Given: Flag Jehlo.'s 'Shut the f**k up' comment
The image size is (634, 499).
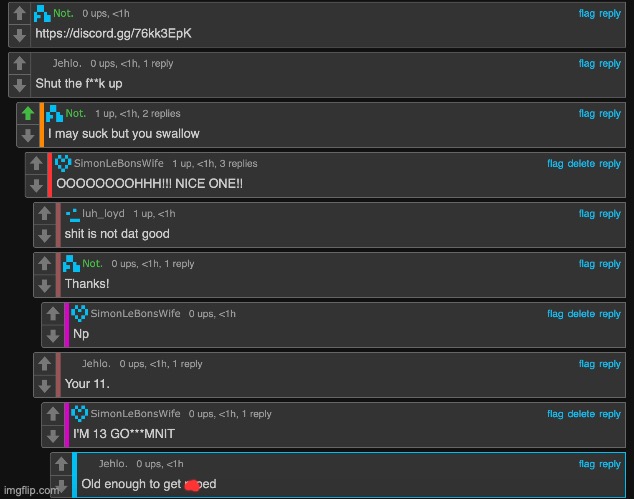Looking at the screenshot, I should tap(587, 63).
